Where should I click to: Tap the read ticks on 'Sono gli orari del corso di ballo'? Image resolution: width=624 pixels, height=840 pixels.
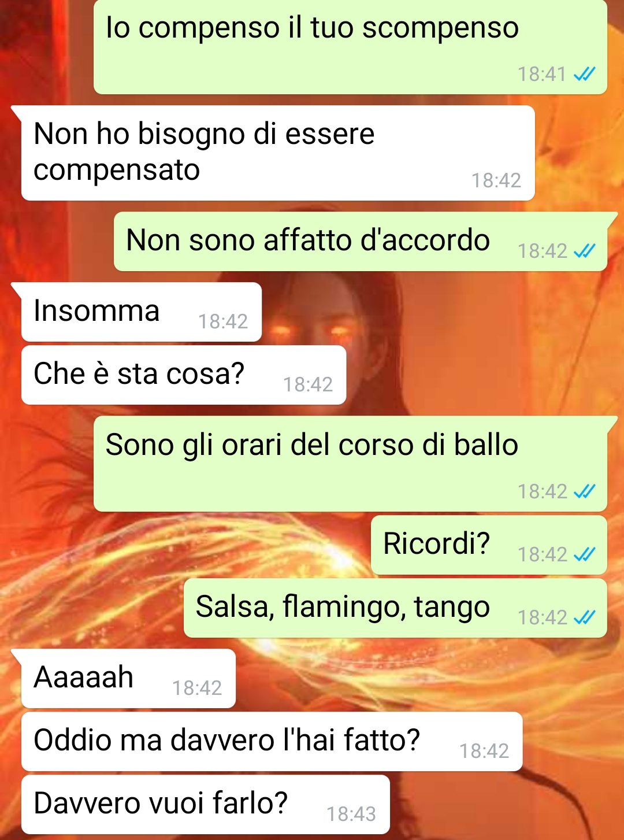click(584, 491)
